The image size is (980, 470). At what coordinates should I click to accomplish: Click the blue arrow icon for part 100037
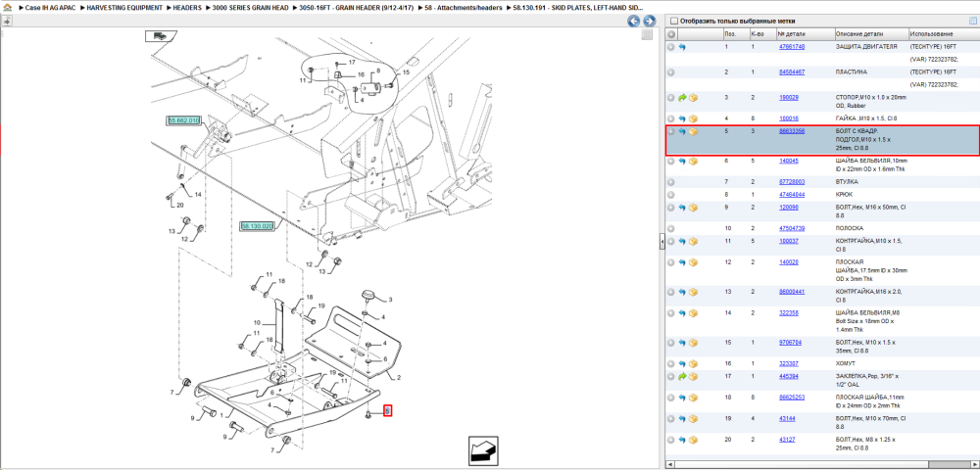[x=682, y=241]
